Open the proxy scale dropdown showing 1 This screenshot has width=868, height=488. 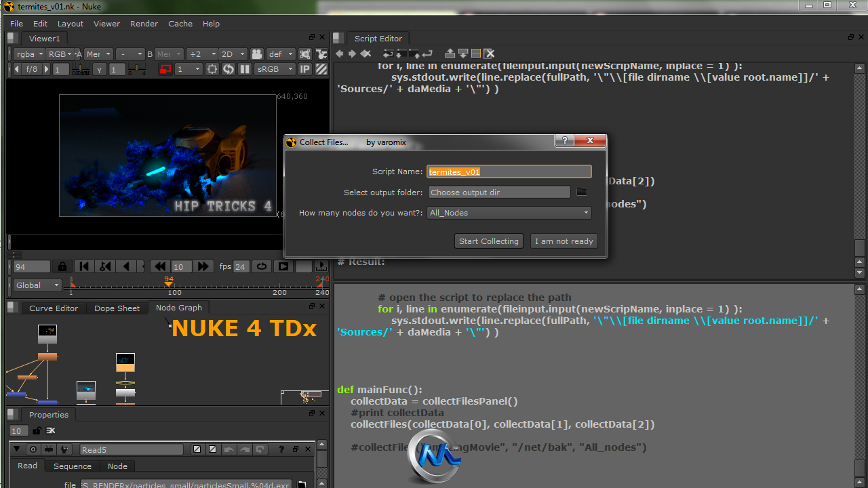click(189, 69)
